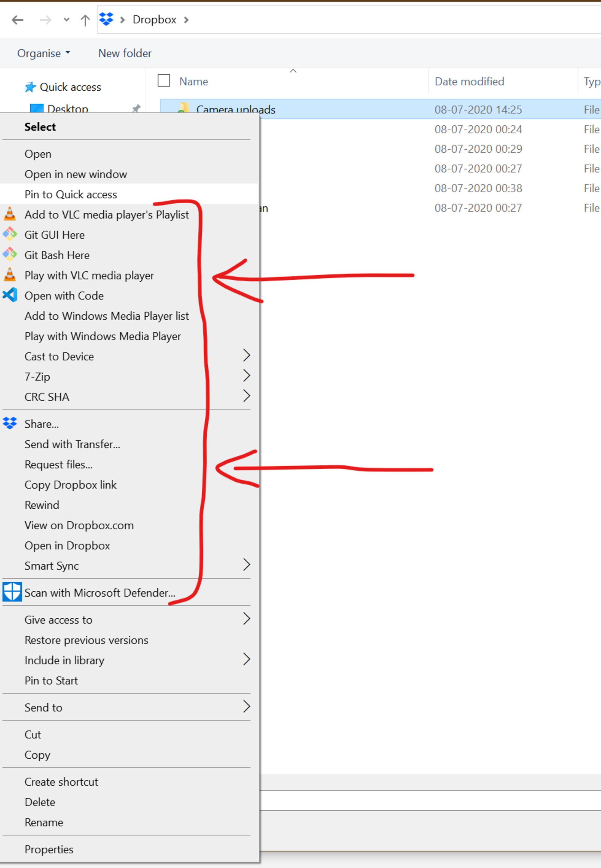This screenshot has height=868, width=601.
Task: Sort by the Name column
Action: point(194,81)
